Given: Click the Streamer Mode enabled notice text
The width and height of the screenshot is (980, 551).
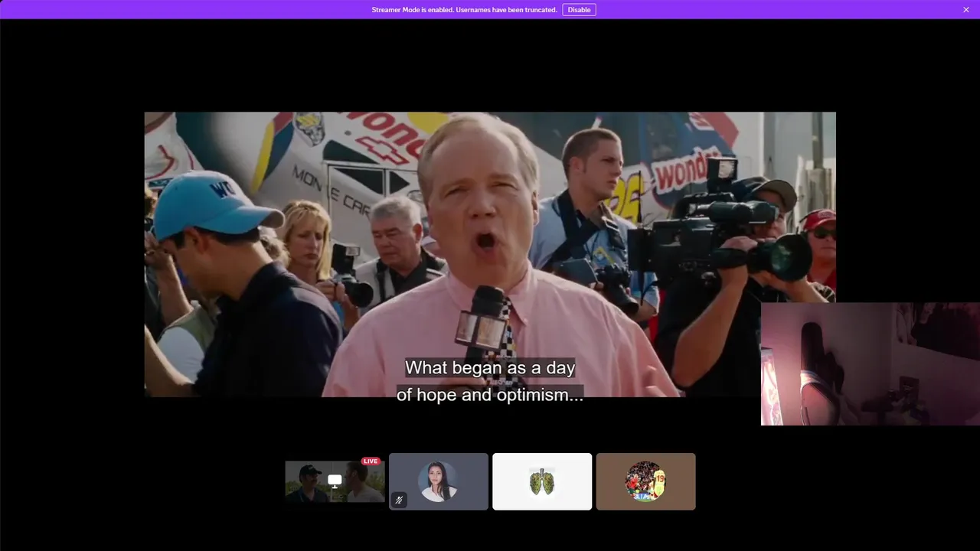Looking at the screenshot, I should [x=464, y=10].
